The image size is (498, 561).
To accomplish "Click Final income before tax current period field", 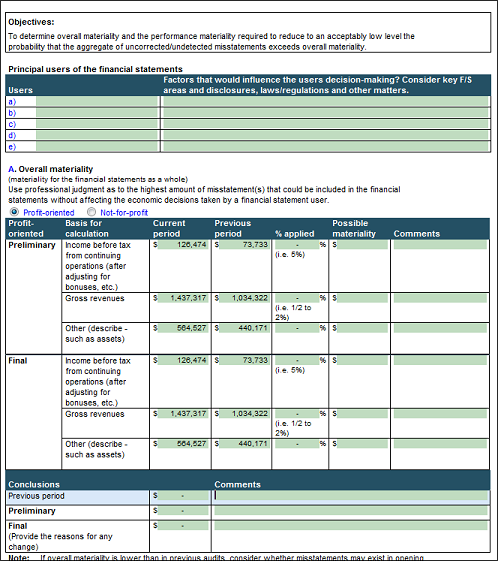I will (183, 360).
